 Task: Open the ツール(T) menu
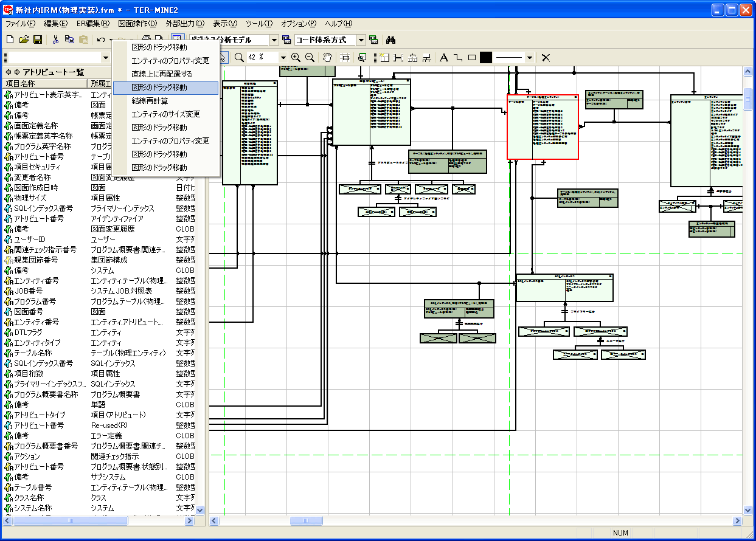coord(259,24)
